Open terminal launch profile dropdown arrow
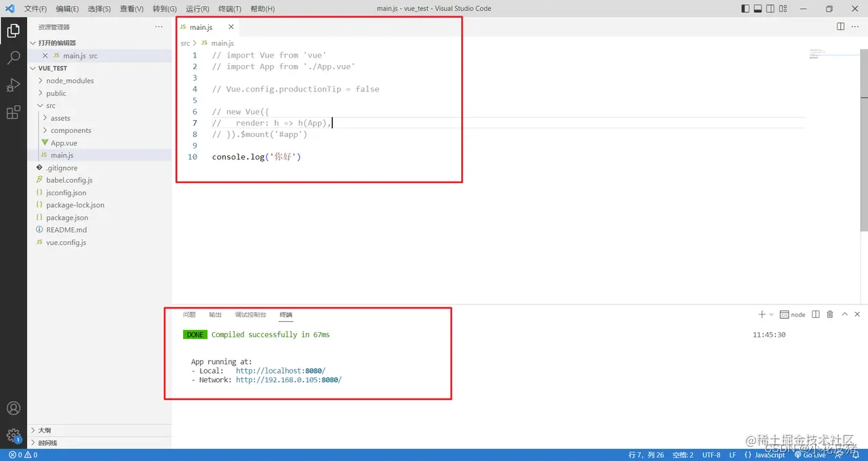 click(771, 315)
